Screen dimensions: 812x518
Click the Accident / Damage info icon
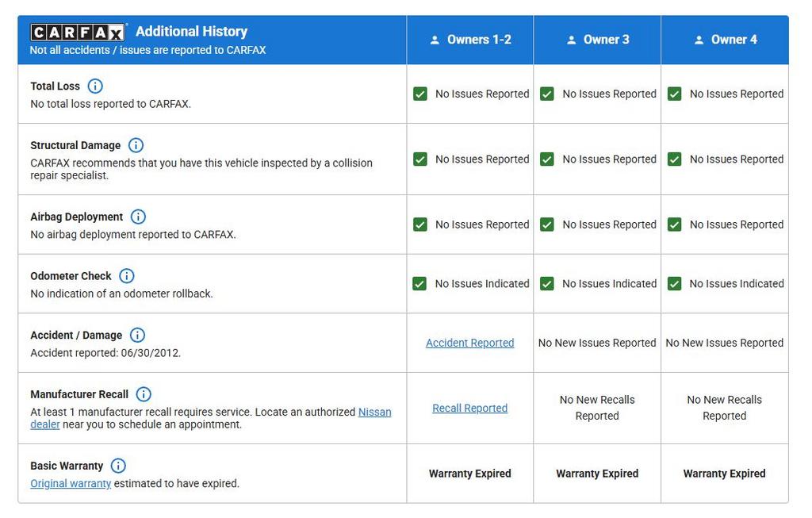point(137,335)
